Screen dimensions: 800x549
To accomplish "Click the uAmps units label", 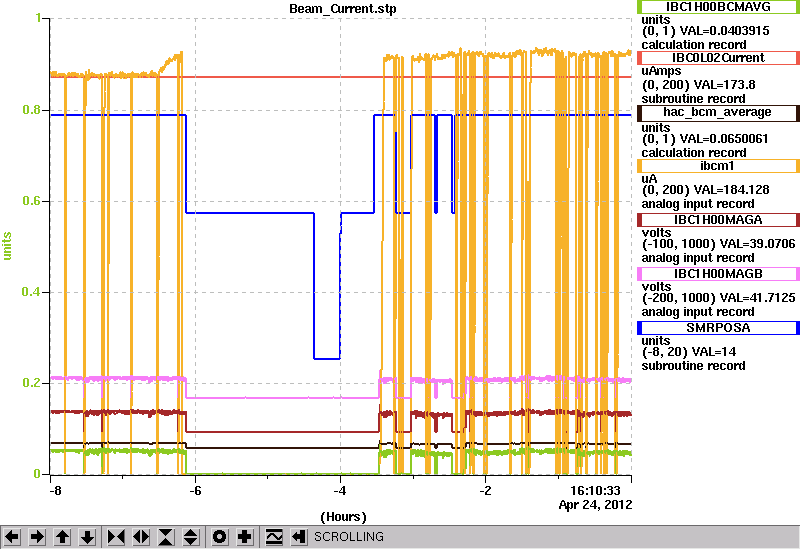I will [x=661, y=71].
